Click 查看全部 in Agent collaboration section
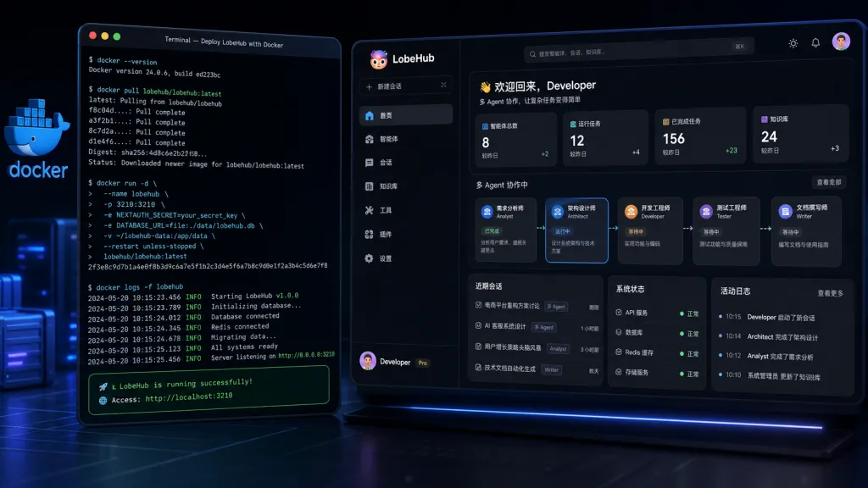This screenshot has width=868, height=488. (829, 182)
